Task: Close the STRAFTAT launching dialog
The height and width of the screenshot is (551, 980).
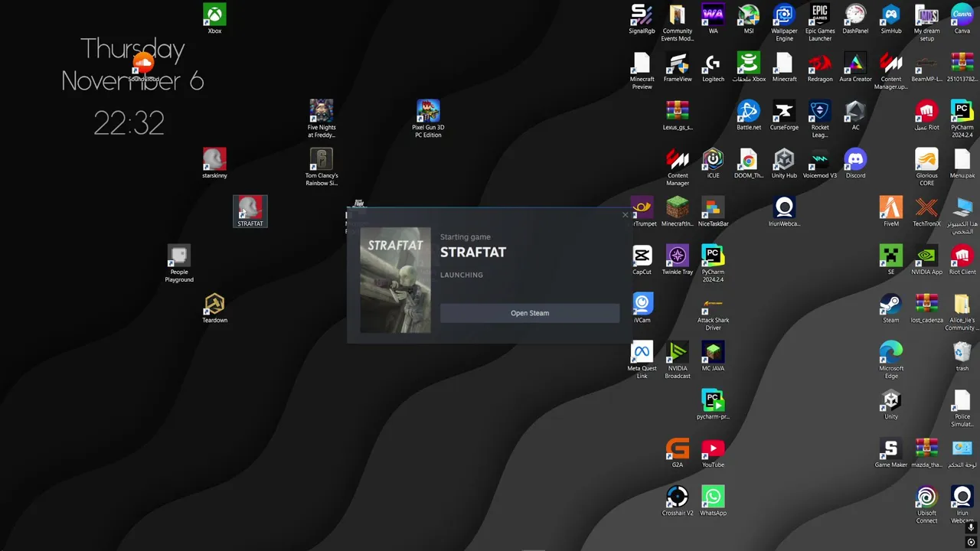Action: coord(625,215)
